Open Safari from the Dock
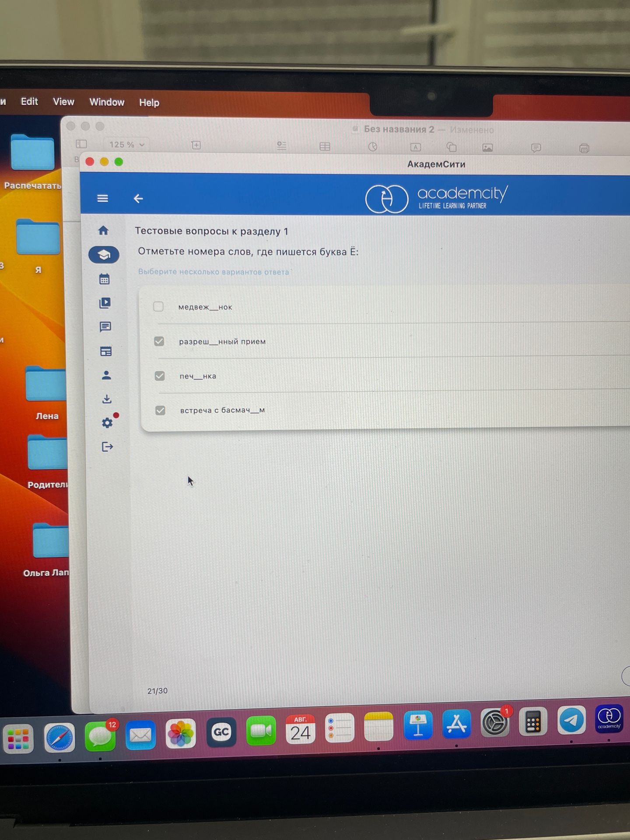The width and height of the screenshot is (630, 840). pyautogui.click(x=59, y=737)
